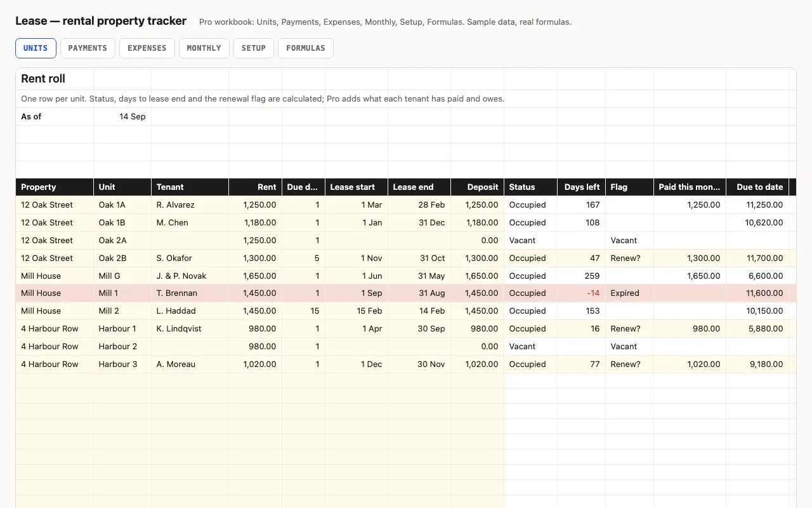Screen dimensions: 812x508
Task: Select tenant cell T. Brennan
Action: point(190,293)
